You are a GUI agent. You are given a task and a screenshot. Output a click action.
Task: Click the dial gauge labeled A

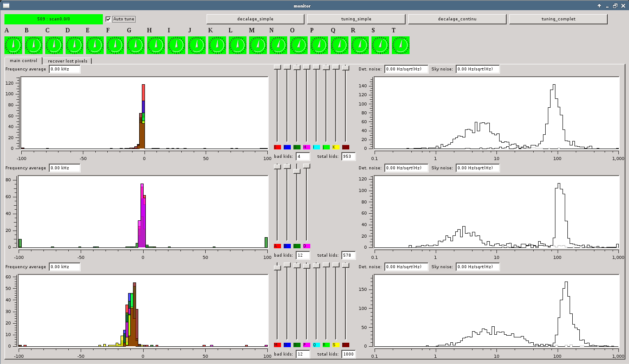(13, 45)
